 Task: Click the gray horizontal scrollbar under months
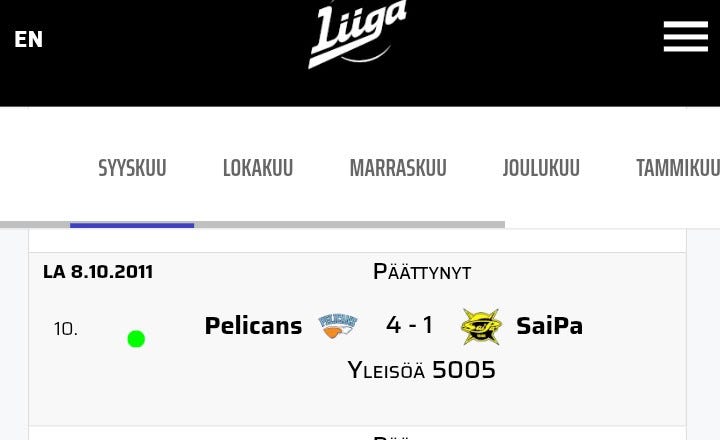click(350, 225)
